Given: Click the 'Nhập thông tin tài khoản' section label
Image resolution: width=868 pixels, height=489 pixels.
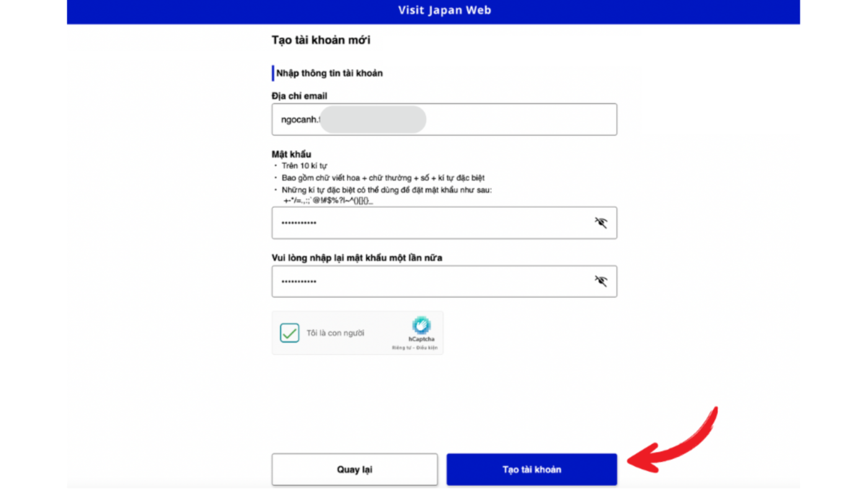Looking at the screenshot, I should tap(329, 73).
